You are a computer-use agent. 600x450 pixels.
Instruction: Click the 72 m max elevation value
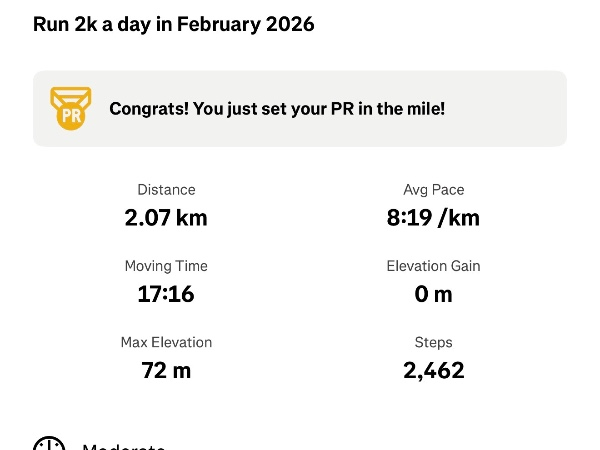(x=166, y=370)
